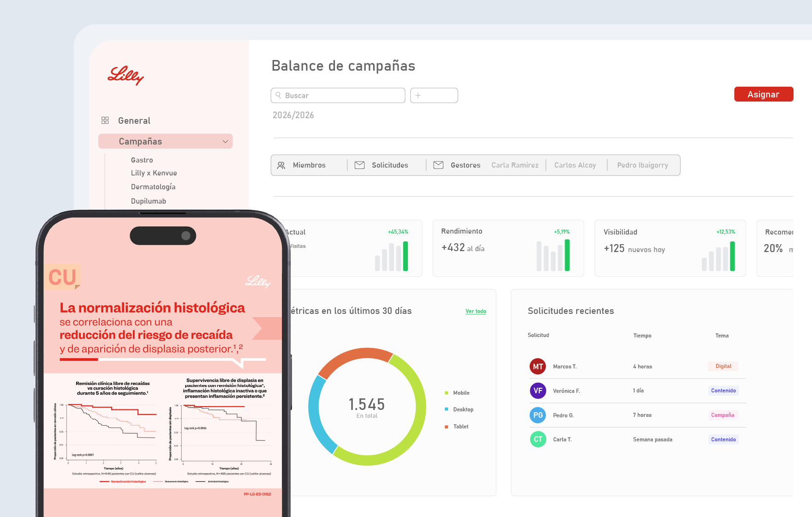The height and width of the screenshot is (517, 812).
Task: Focus the Buscar search field
Action: click(x=338, y=96)
